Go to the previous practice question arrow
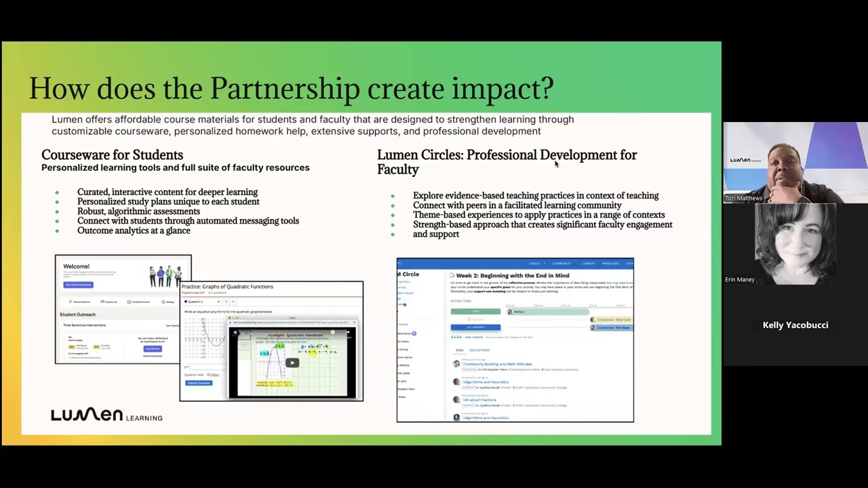The image size is (868, 488). [226, 302]
